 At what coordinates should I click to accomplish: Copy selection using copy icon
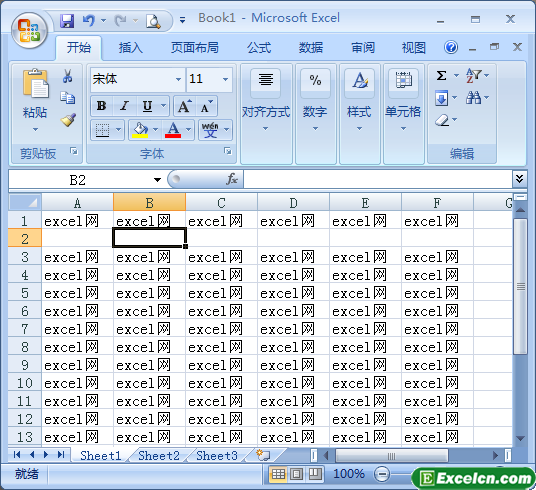tap(67, 98)
